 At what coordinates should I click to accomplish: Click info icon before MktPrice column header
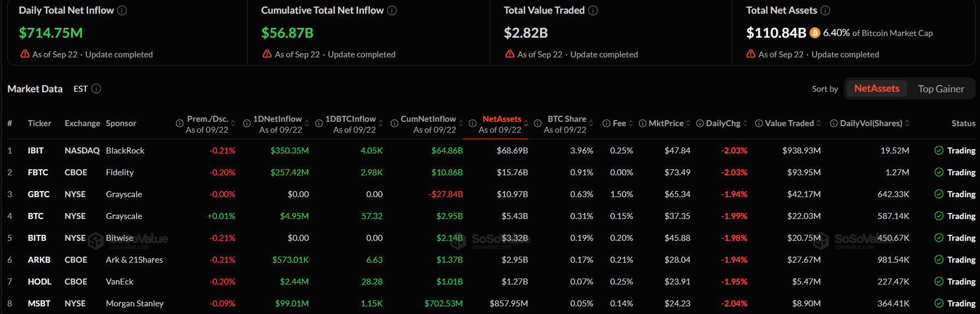(x=643, y=123)
